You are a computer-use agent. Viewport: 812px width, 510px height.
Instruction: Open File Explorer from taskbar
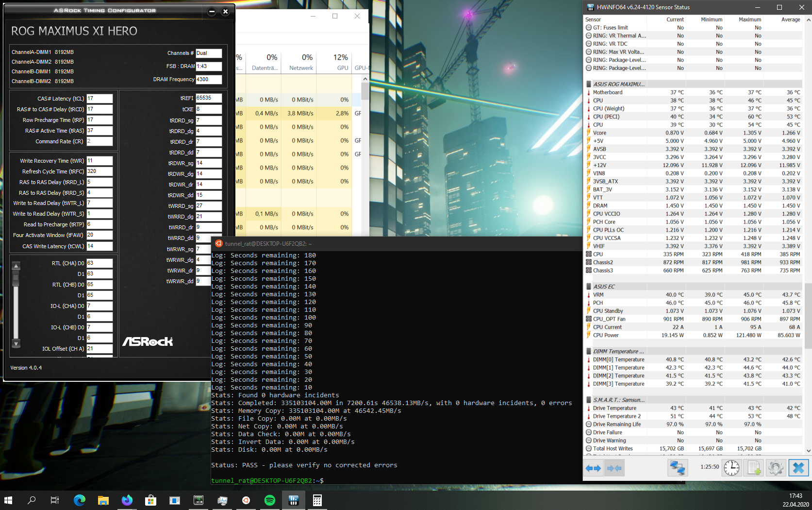(103, 500)
